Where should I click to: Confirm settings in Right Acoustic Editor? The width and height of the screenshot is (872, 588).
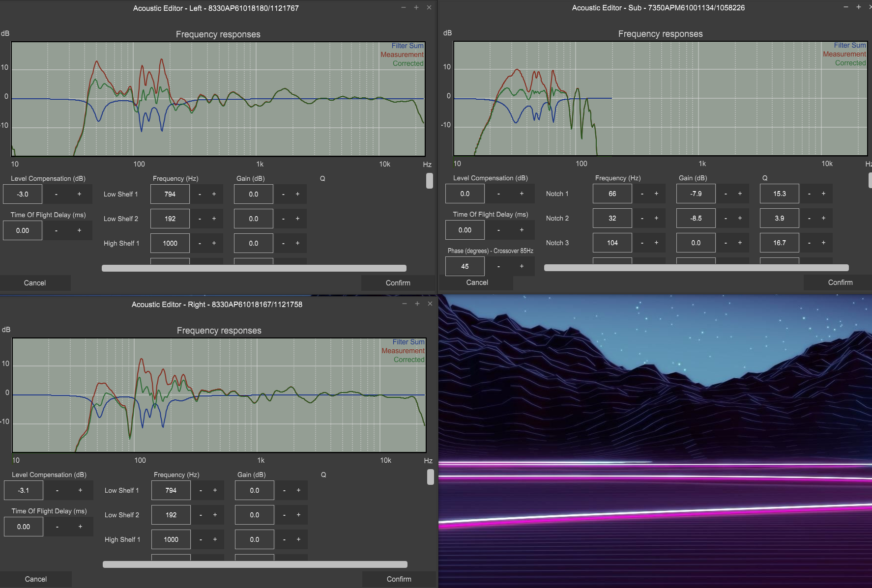pyautogui.click(x=399, y=579)
